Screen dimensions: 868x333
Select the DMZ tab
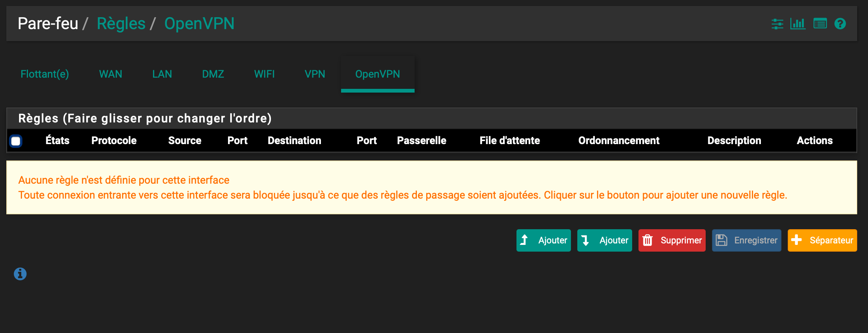pos(213,74)
